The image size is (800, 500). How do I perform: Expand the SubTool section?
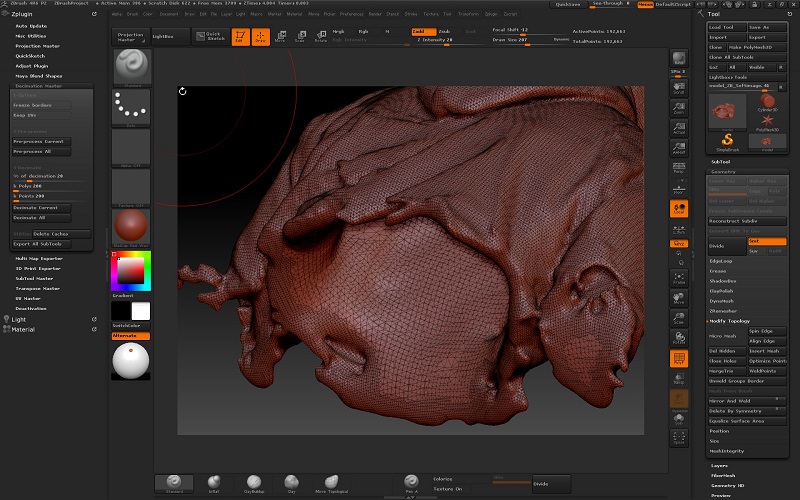tap(721, 160)
